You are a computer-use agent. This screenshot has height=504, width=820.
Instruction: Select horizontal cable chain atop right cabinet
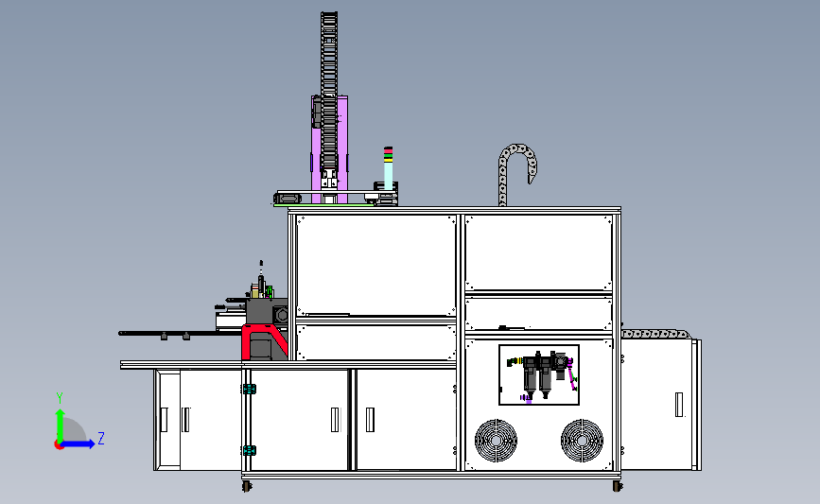(656, 334)
